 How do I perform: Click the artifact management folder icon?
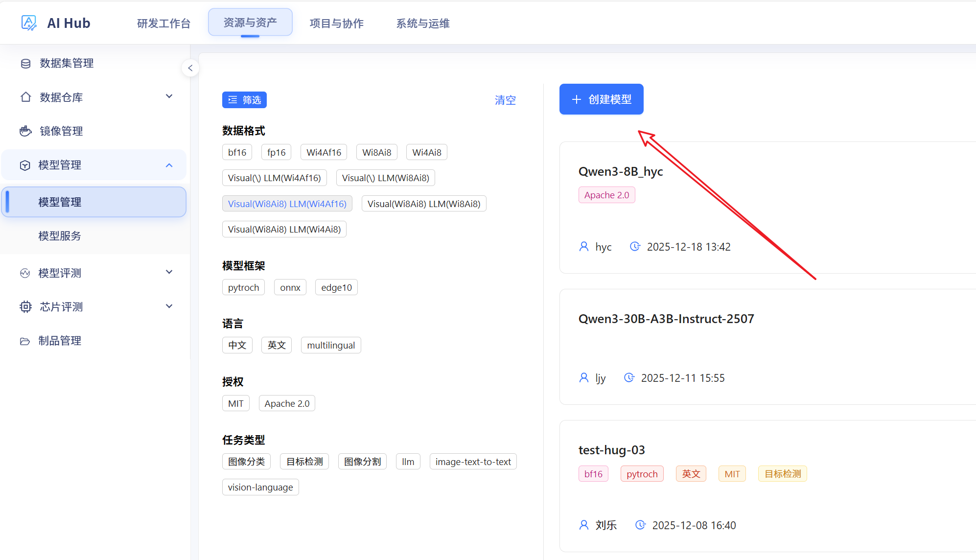25,341
